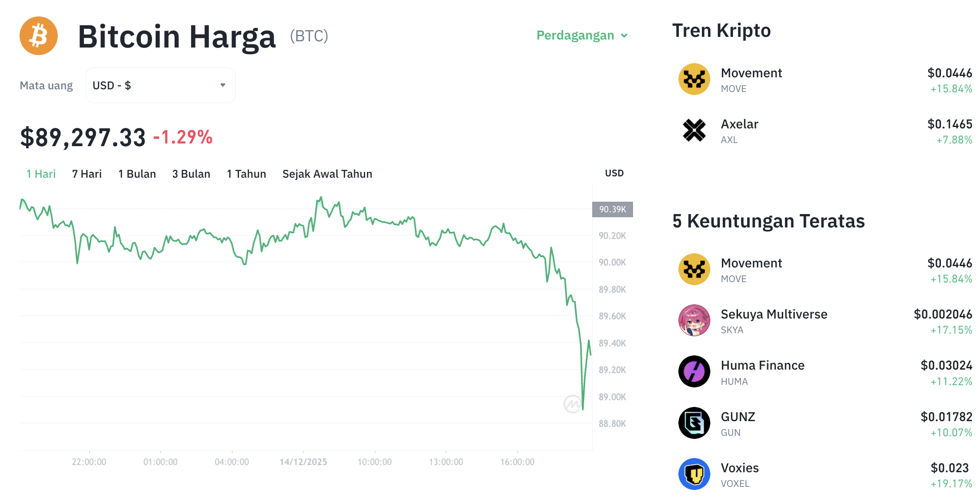Toggle the 3 Bulan price range
980x502 pixels.
tap(191, 174)
